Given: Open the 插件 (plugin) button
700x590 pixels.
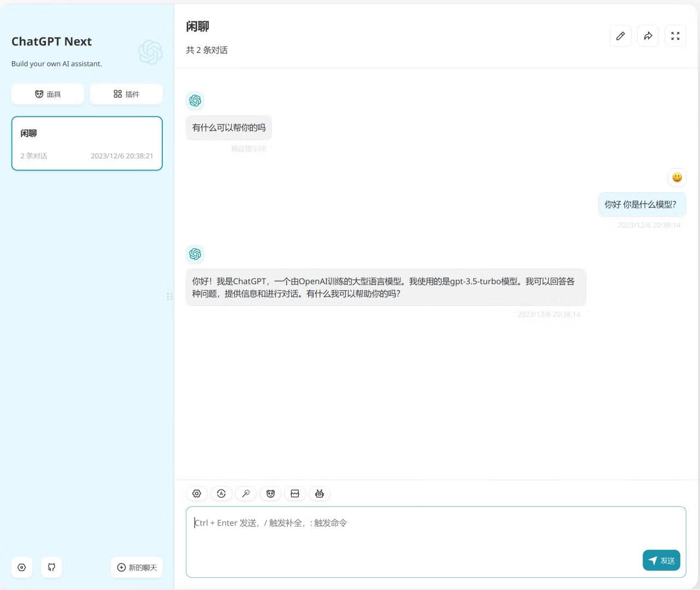Looking at the screenshot, I should 126,94.
